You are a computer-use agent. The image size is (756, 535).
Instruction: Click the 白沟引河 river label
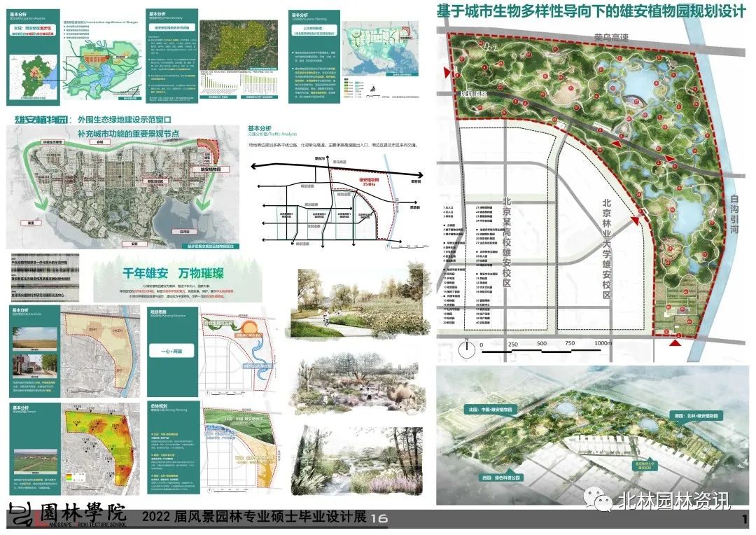(734, 214)
